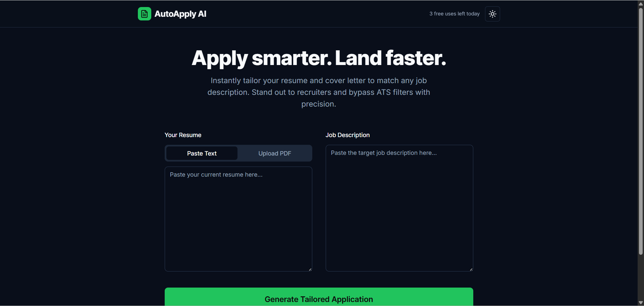Click the 'Apply smarter. Land faster.' heading
Viewport: 644px width, 306px height.
[x=319, y=58]
